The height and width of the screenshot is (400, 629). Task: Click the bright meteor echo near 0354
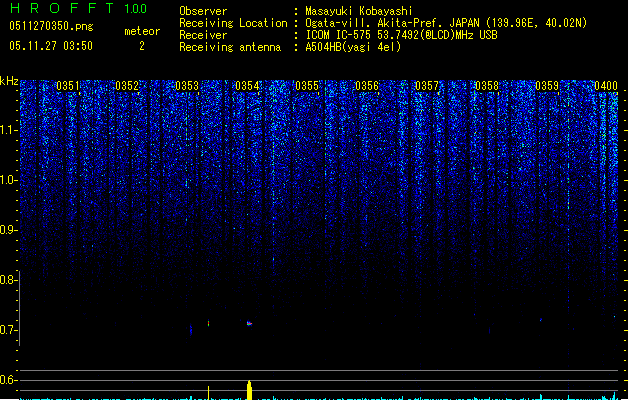(x=249, y=323)
